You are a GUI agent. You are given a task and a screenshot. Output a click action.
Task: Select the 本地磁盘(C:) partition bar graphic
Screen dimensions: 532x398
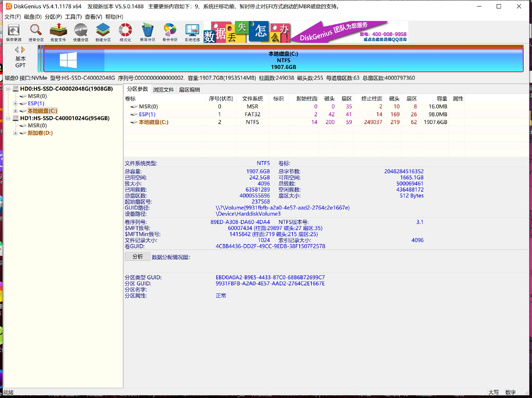point(283,60)
